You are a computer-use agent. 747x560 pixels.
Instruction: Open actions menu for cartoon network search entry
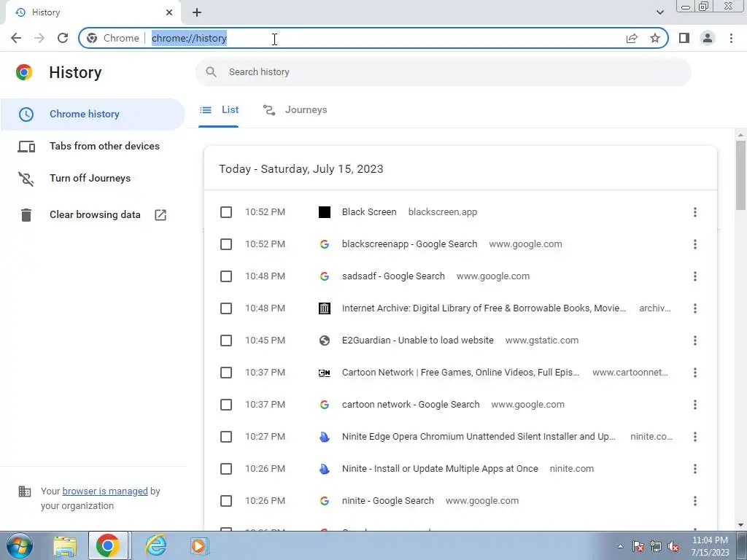[695, 405]
